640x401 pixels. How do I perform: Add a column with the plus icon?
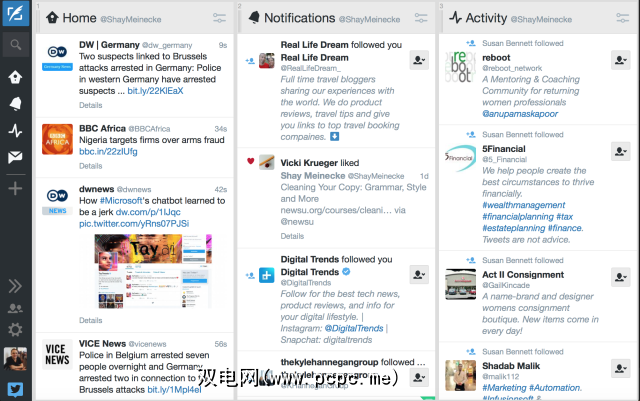click(15, 188)
